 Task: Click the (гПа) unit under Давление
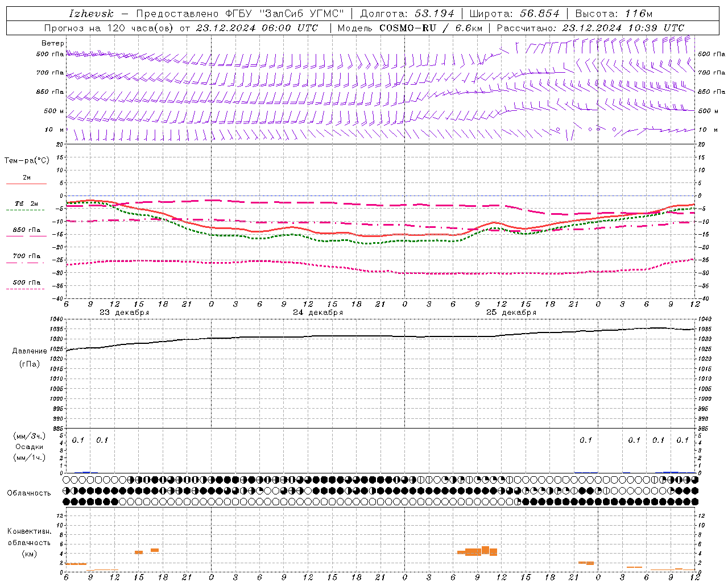pyautogui.click(x=30, y=364)
